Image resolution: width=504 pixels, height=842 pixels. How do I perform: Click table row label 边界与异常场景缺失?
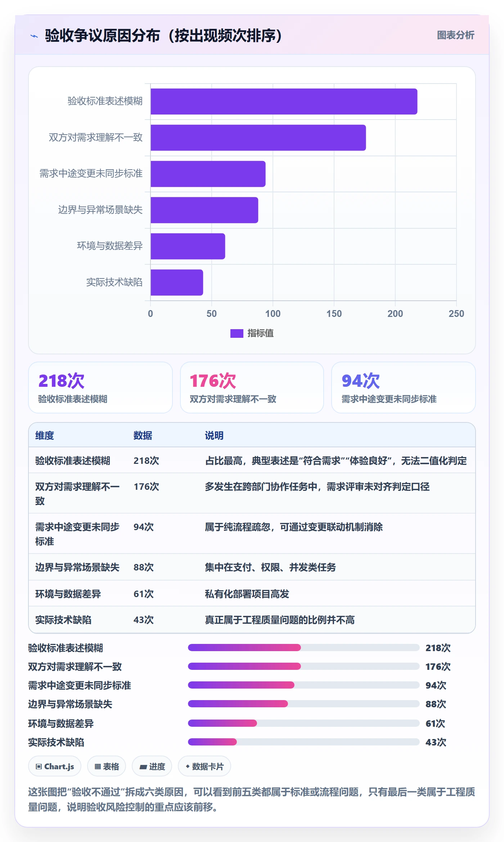(x=77, y=567)
